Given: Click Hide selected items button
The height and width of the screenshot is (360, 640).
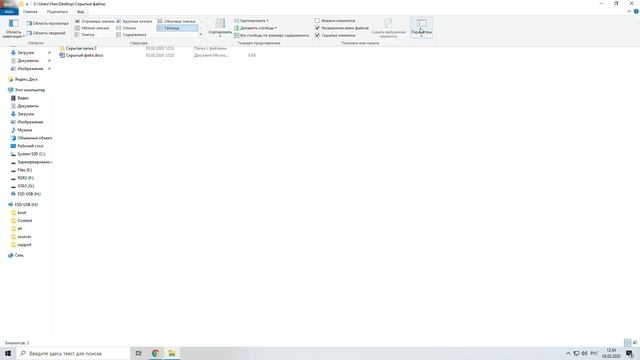Looking at the screenshot, I should [388, 28].
